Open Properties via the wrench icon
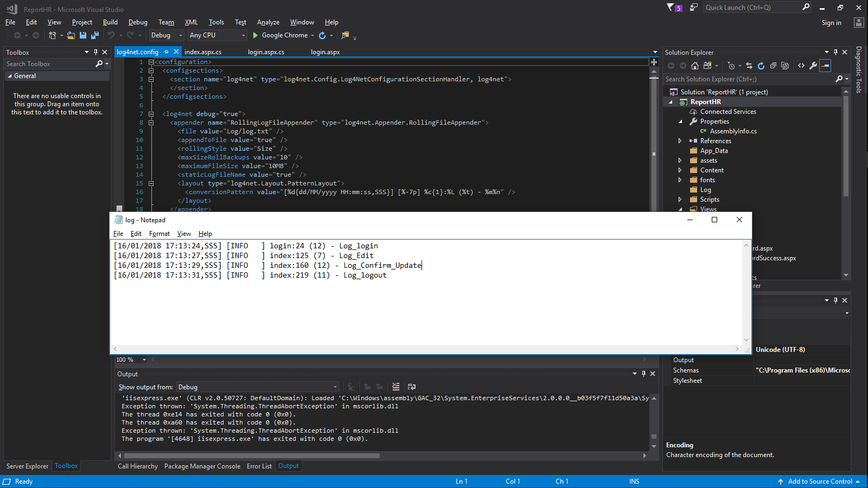The image size is (868, 488). [x=813, y=66]
